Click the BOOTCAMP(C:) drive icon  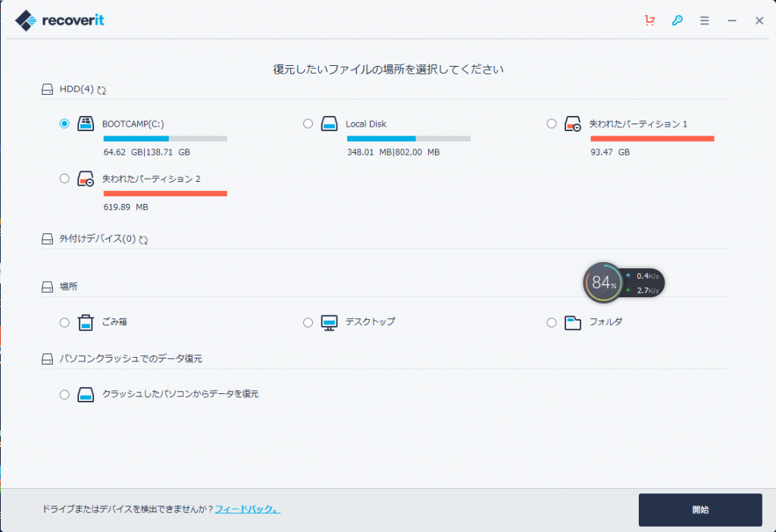tap(86, 124)
